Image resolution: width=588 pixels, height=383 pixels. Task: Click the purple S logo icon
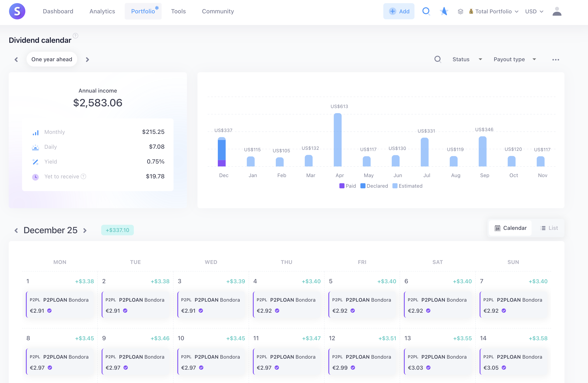[17, 11]
